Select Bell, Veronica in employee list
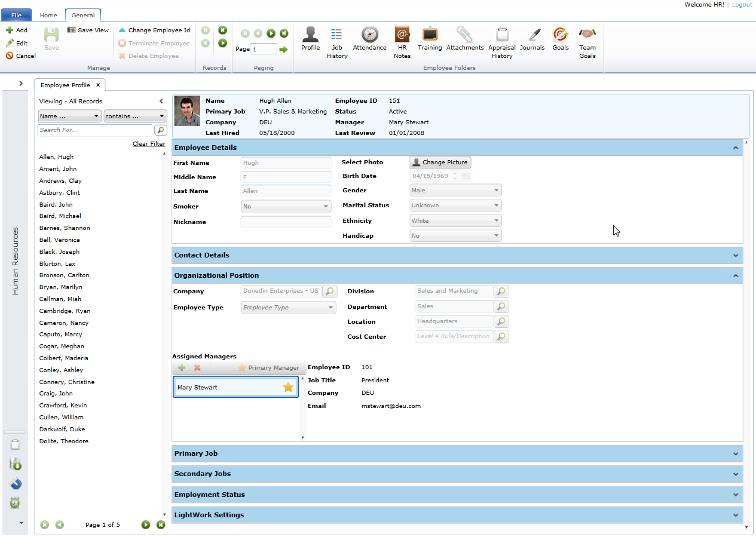The height and width of the screenshot is (537, 756). (x=59, y=240)
